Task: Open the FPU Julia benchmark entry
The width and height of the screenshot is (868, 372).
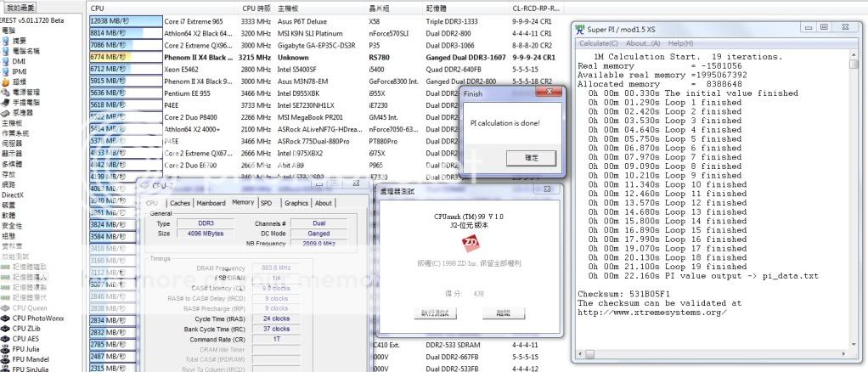Action: 29,347
